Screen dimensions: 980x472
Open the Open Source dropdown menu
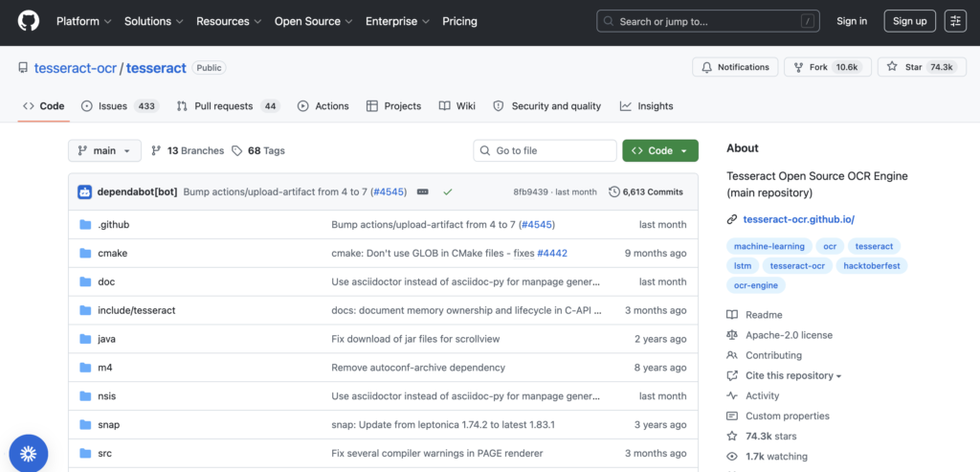click(x=314, y=21)
